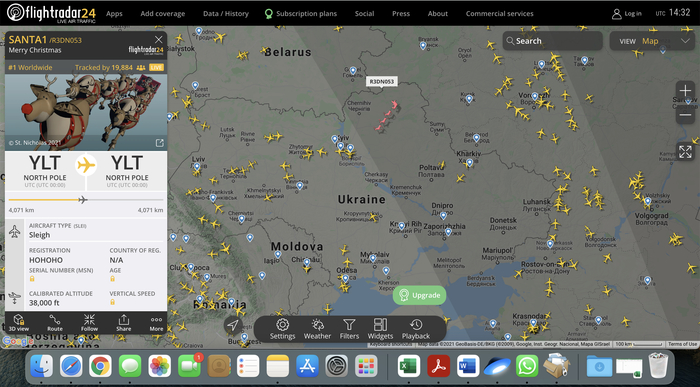Click the Flightradar24 logo

pyautogui.click(x=51, y=12)
